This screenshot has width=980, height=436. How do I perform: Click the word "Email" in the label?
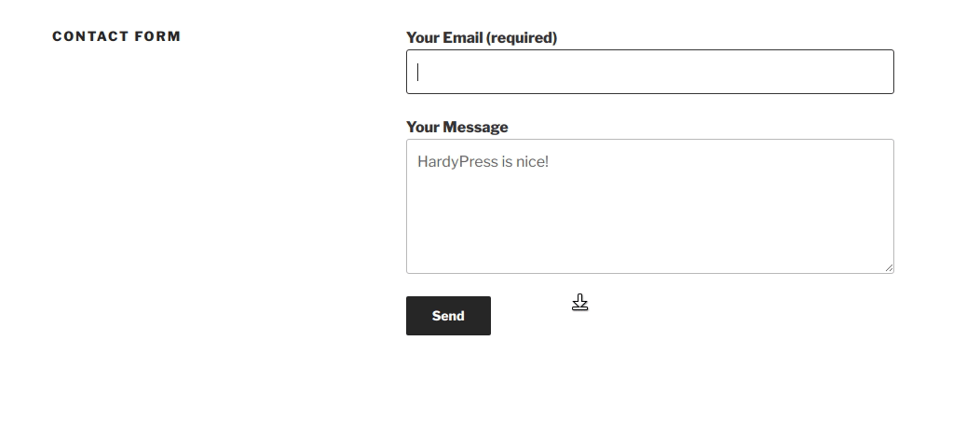[462, 38]
